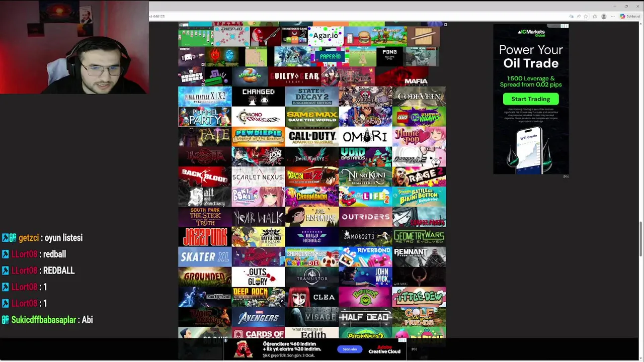
Task: Open the Geometry Wars Retro Evolved thumbnail
Action: (419, 237)
